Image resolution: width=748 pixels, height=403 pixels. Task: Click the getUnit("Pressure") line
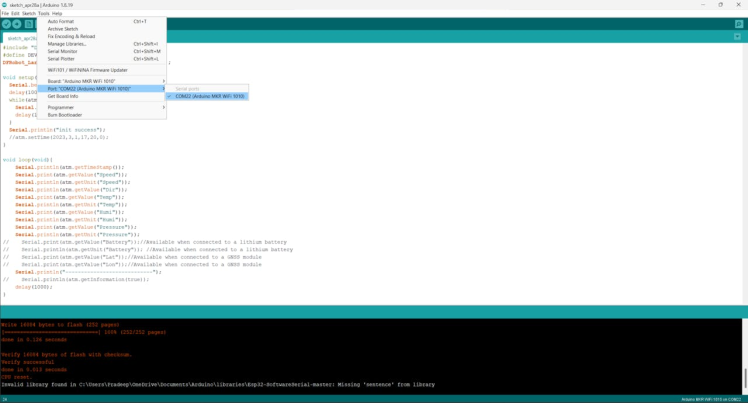(77, 235)
